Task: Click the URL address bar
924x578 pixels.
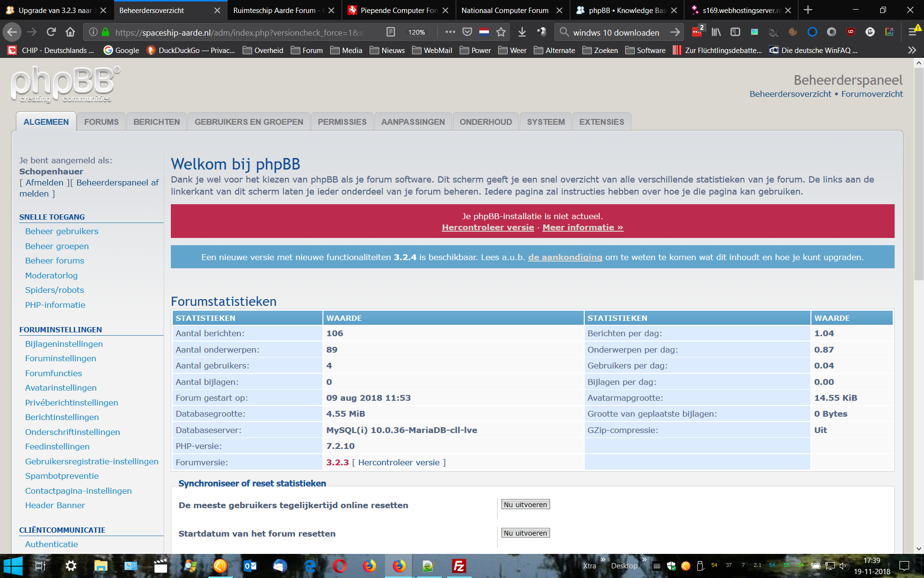Action: [x=241, y=32]
